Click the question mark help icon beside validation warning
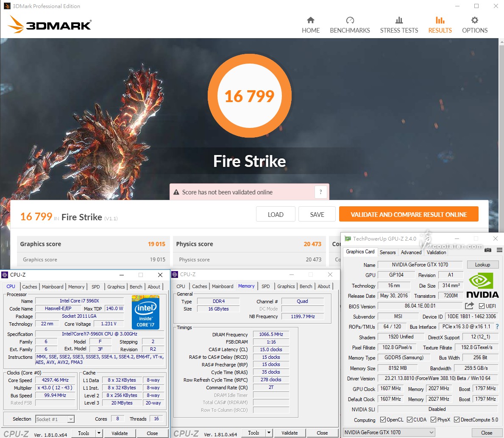The height and width of the screenshot is (438, 504). 320,192
